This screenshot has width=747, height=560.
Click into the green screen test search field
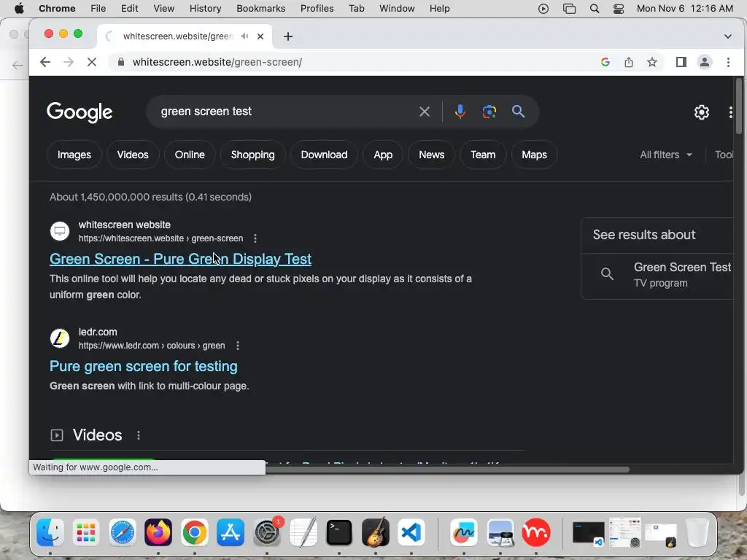[286, 112]
